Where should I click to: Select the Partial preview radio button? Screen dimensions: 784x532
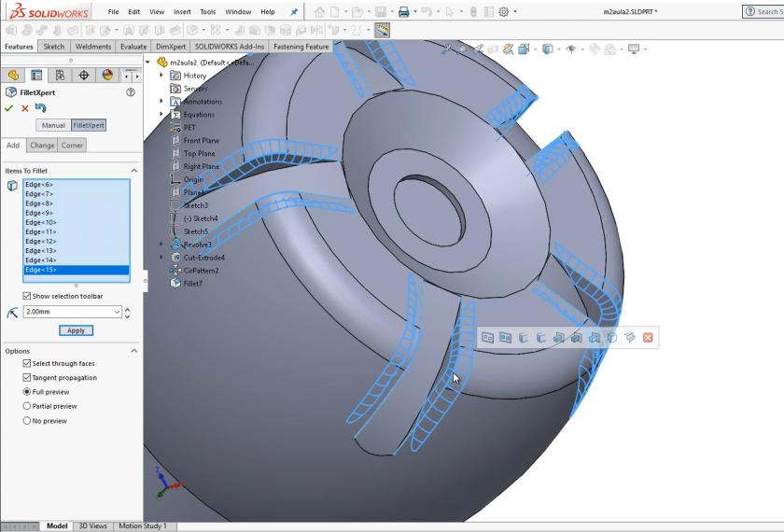28,406
